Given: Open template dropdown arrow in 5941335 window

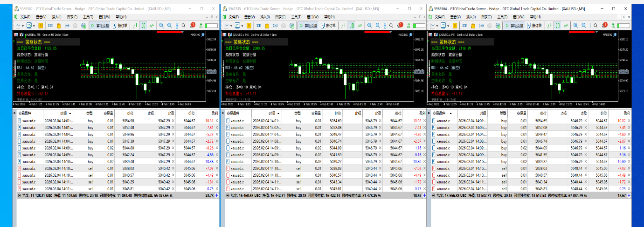Looking at the screenshot, I should (x=242, y=26).
